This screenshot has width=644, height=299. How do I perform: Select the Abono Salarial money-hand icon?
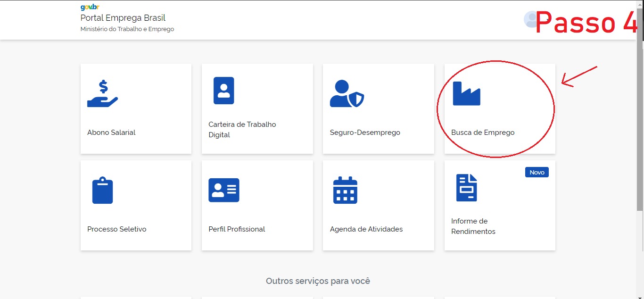(103, 93)
